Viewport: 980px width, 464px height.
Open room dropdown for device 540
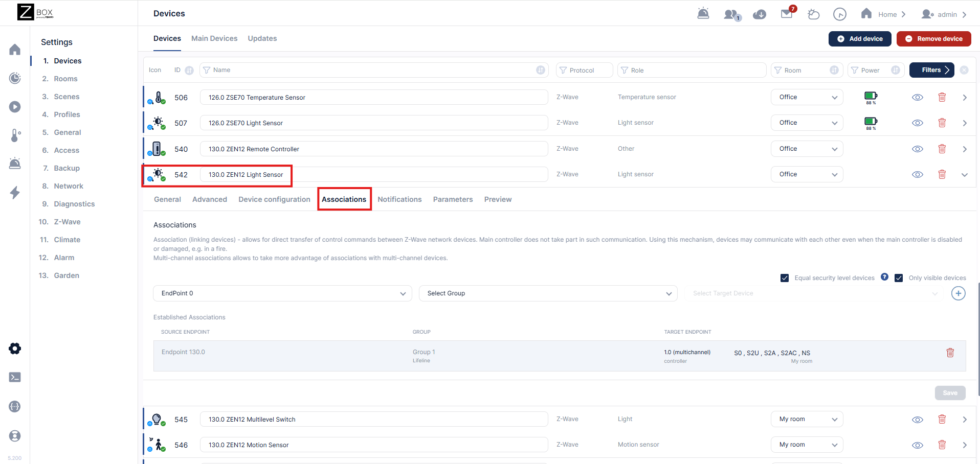click(x=807, y=149)
